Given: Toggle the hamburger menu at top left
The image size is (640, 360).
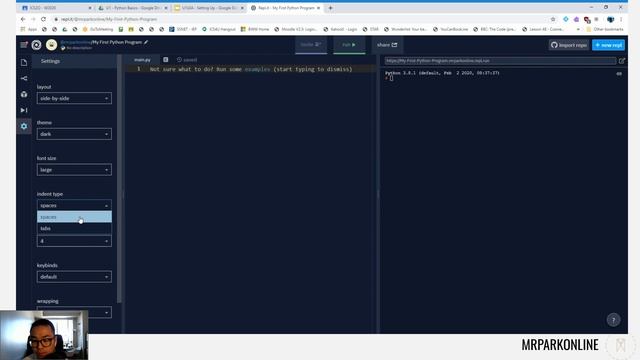Looking at the screenshot, I should coord(24,44).
